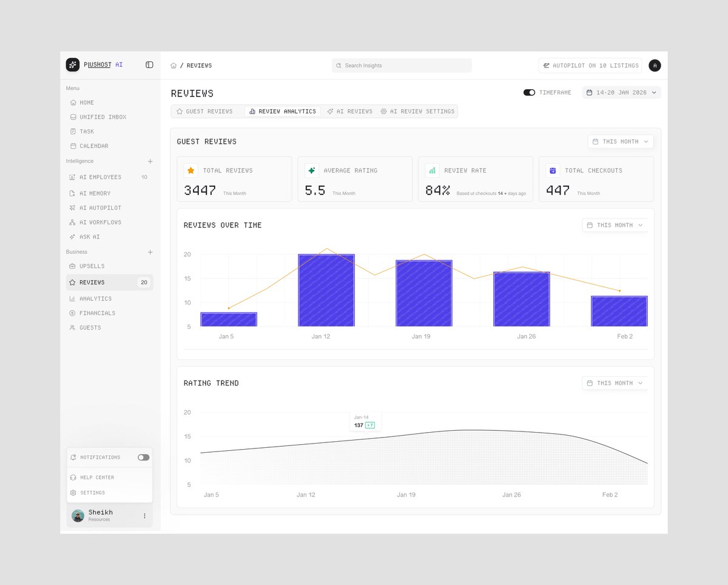Click the Jan 19 bar in reviews chart
The height and width of the screenshot is (585, 728).
[x=424, y=293]
